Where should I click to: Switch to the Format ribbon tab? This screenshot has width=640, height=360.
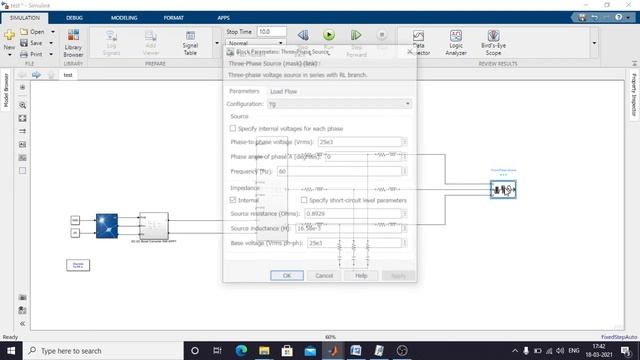tap(173, 18)
